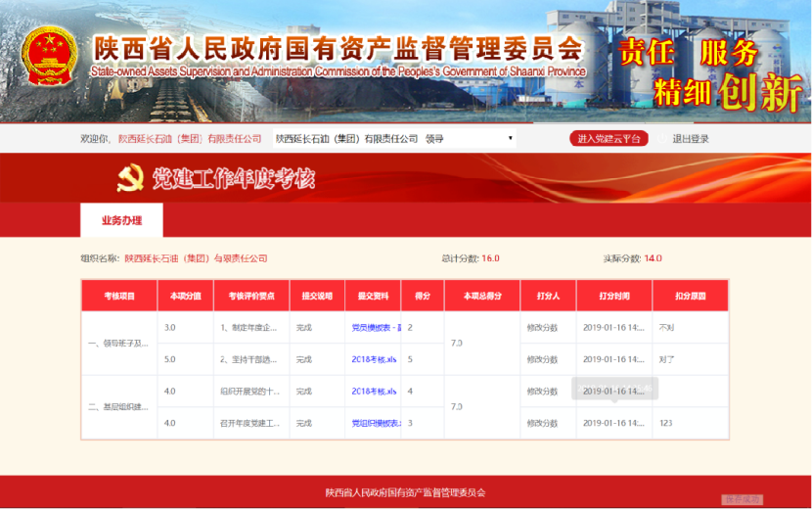Click scoring time in the 123 row
The height and width of the screenshot is (509, 812).
click(x=614, y=423)
